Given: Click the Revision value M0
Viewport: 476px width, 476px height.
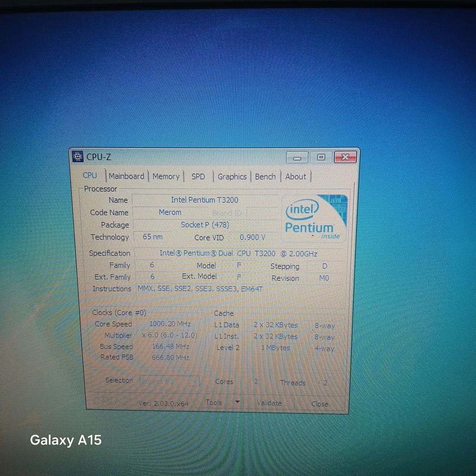Looking at the screenshot, I should (324, 278).
